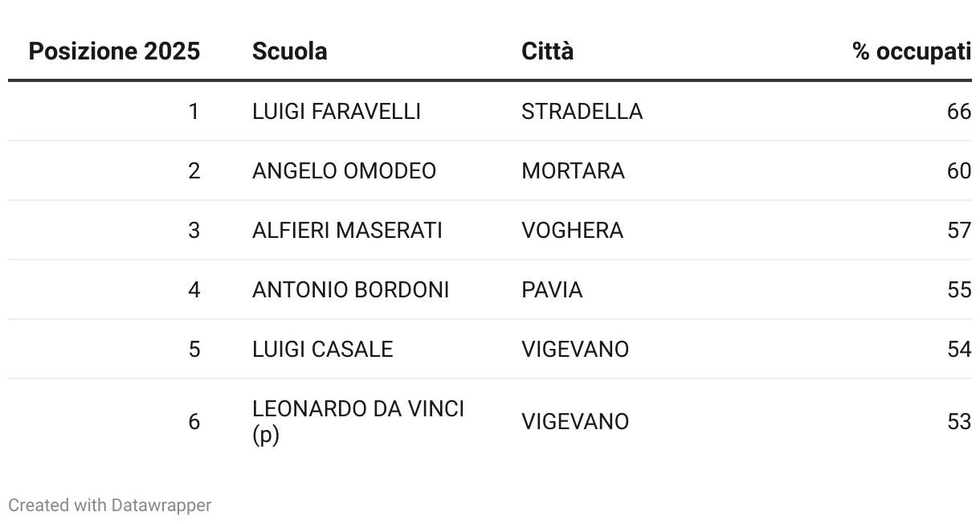
Task: Click the 53 percent value
Action: (959, 422)
